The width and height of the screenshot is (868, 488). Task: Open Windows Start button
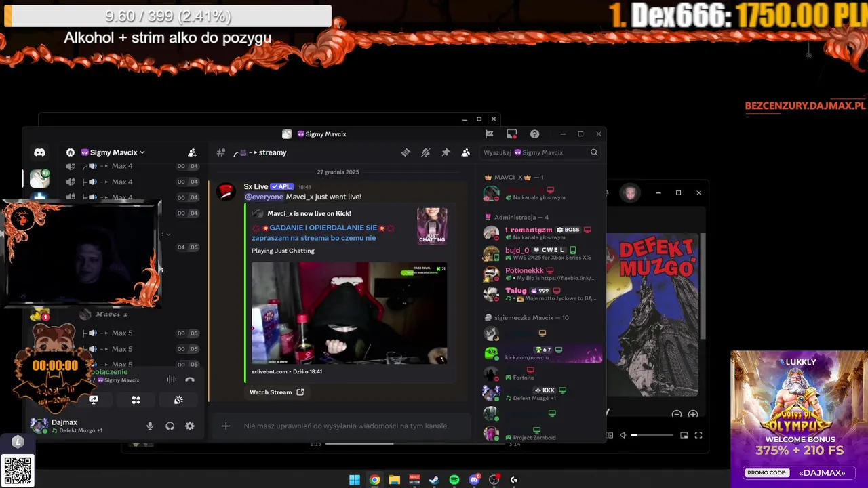tap(354, 480)
